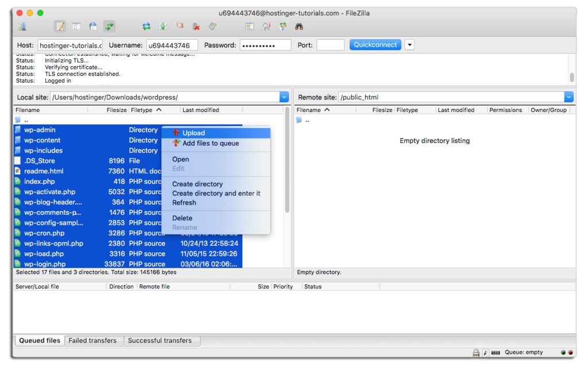Select the wp-includes directory row
The width and height of the screenshot is (588, 366).
coord(128,151)
